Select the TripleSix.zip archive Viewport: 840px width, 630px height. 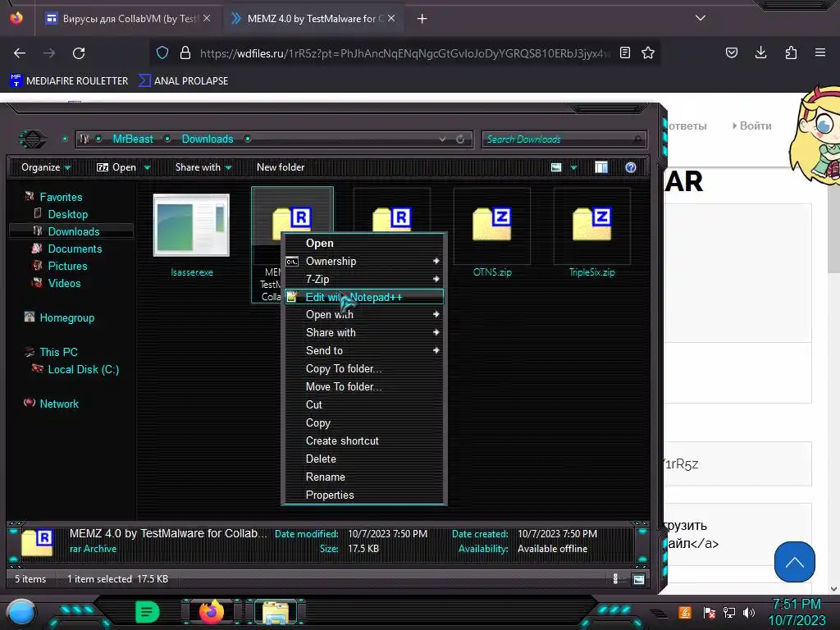(x=592, y=232)
